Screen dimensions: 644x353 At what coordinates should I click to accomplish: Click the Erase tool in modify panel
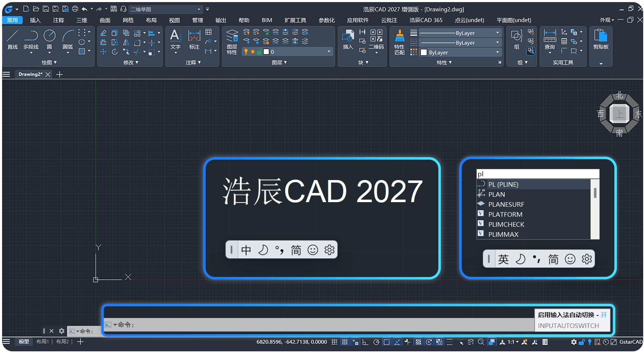coord(103,33)
